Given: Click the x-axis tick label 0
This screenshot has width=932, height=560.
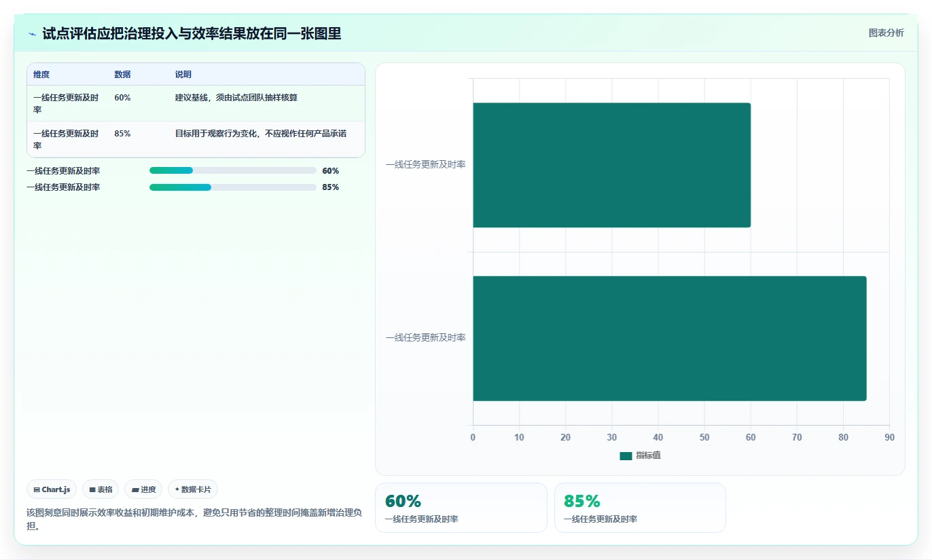Looking at the screenshot, I should pos(473,438).
